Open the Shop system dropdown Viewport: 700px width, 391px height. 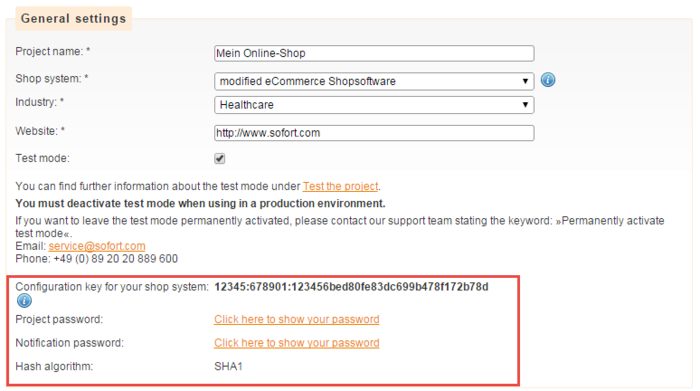pyautogui.click(x=374, y=81)
